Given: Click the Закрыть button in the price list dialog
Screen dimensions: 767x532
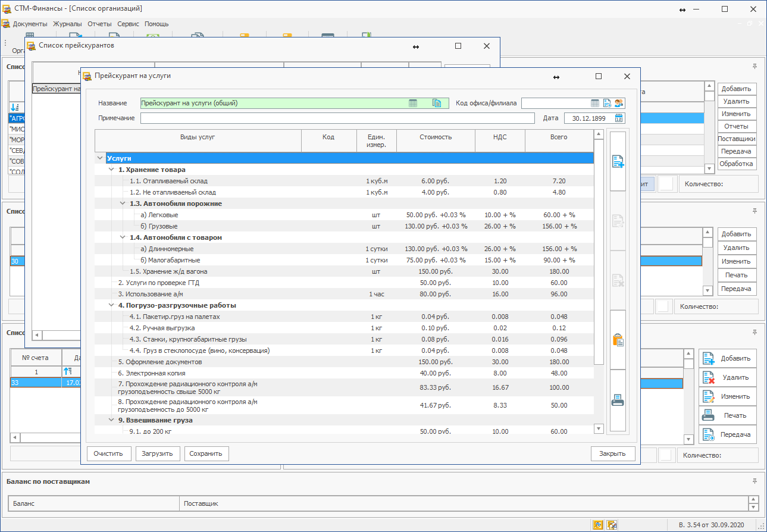Looking at the screenshot, I should (613, 453).
